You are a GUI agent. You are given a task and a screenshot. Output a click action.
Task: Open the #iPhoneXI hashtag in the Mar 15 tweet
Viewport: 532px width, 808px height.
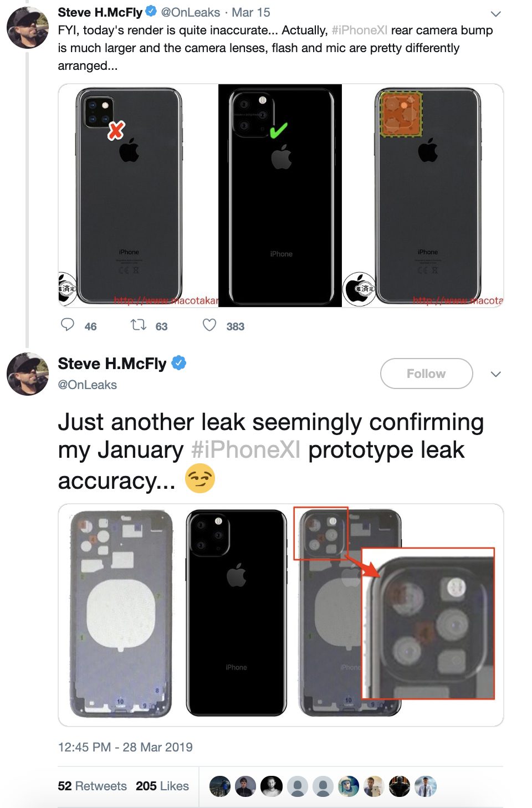[359, 30]
